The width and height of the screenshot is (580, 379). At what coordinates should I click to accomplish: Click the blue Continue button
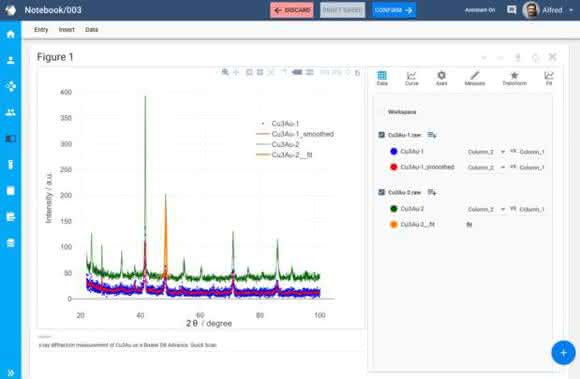[x=394, y=10]
